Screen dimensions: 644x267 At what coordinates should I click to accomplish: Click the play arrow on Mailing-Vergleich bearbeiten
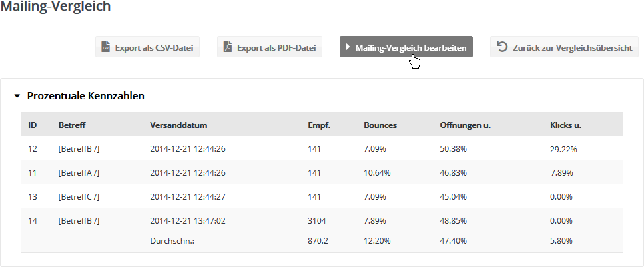pyautogui.click(x=348, y=47)
